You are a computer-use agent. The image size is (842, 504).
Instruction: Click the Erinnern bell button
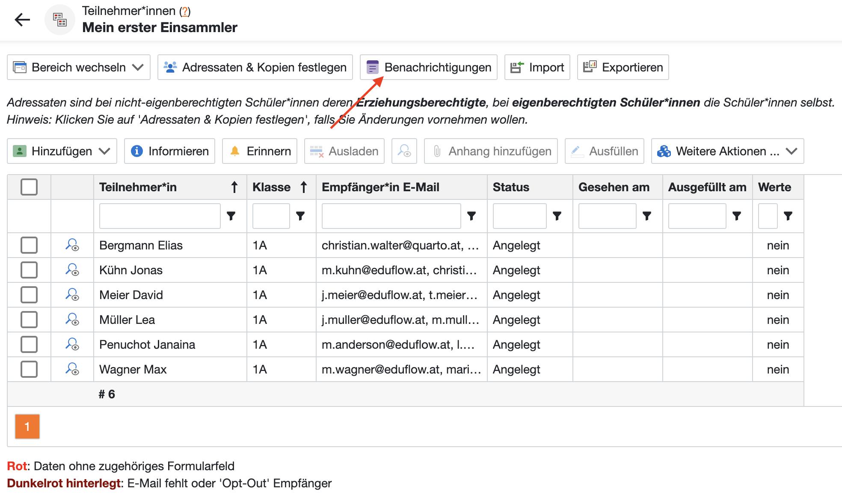pos(260,151)
